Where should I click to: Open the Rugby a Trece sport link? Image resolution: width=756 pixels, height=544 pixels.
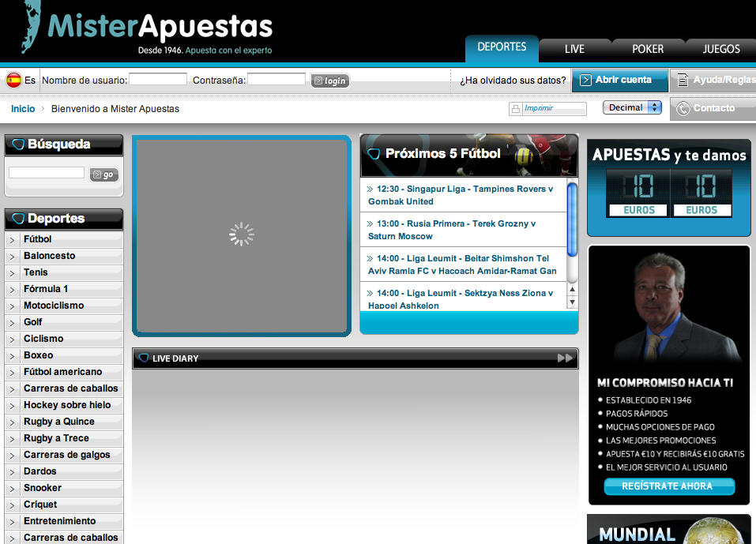(56, 438)
